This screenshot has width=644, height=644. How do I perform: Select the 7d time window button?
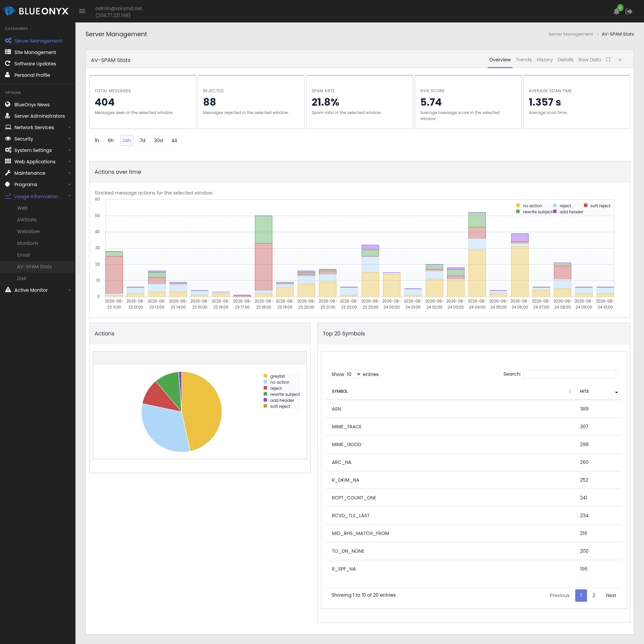(143, 141)
